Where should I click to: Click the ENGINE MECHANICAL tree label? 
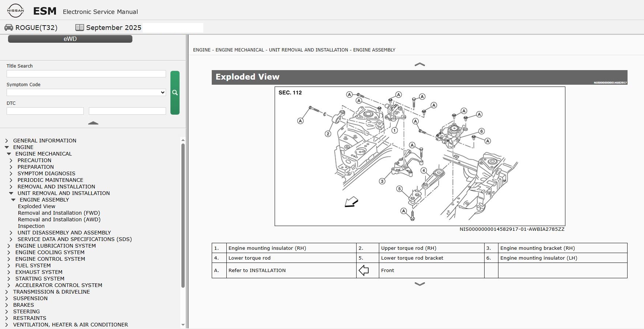44,154
